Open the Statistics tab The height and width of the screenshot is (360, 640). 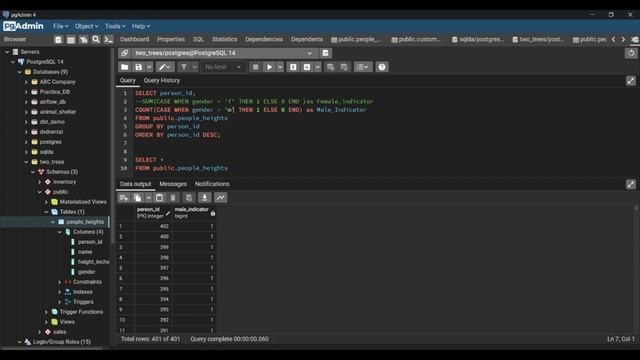[x=224, y=40]
